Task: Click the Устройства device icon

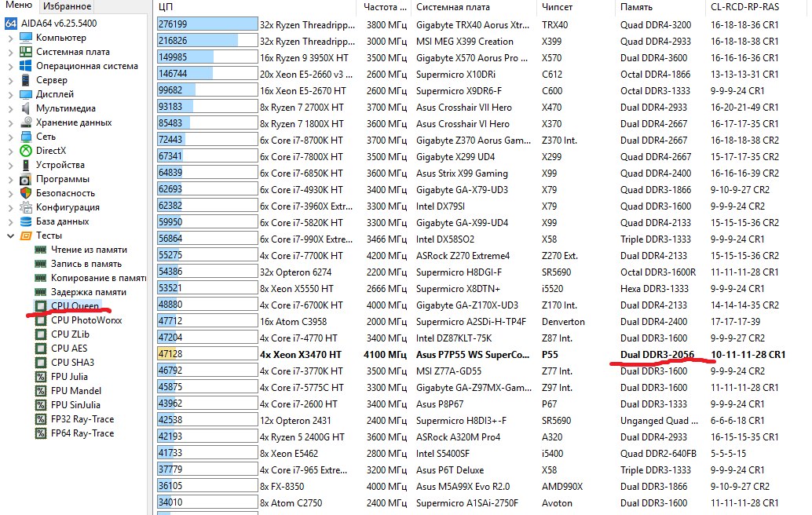Action: (x=26, y=165)
